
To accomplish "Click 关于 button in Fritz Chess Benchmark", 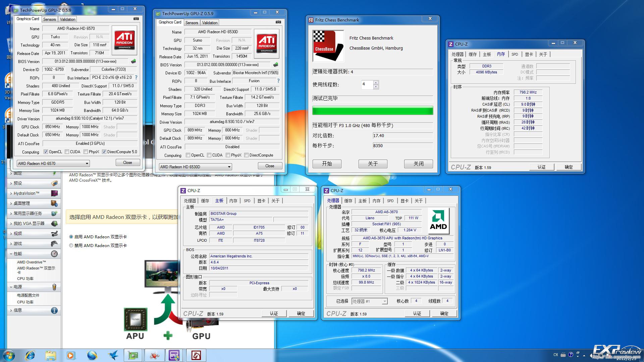I will point(373,164).
